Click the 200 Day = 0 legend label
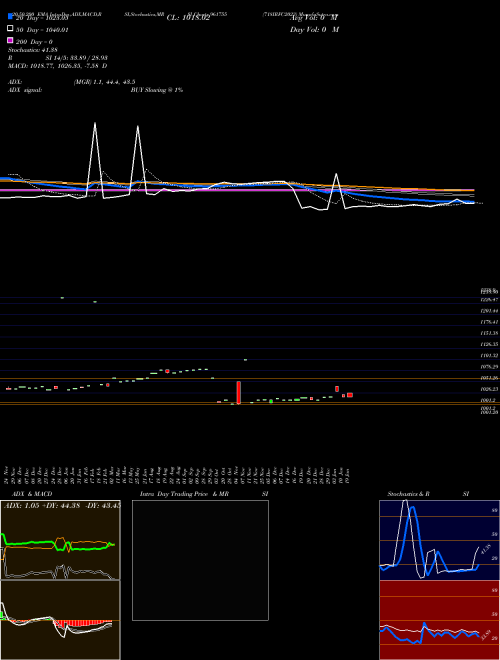This screenshot has width=500, height=660. 34,42
